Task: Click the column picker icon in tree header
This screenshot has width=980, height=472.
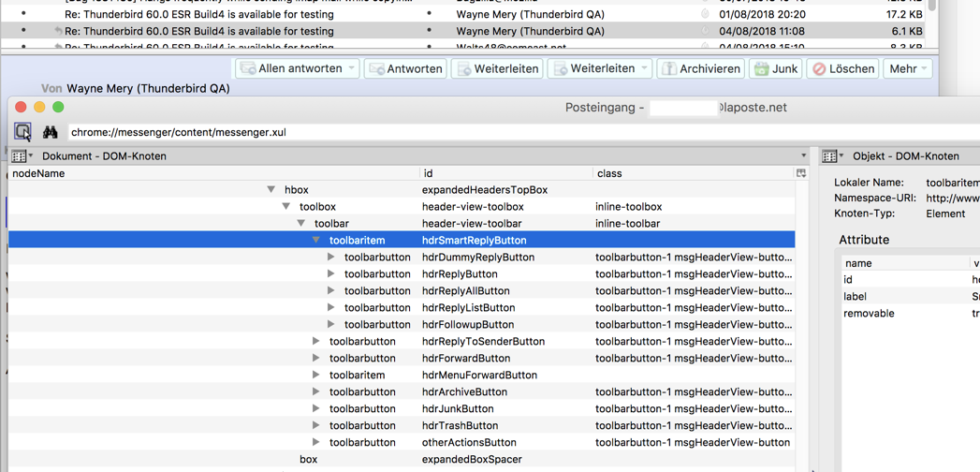Action: click(801, 173)
